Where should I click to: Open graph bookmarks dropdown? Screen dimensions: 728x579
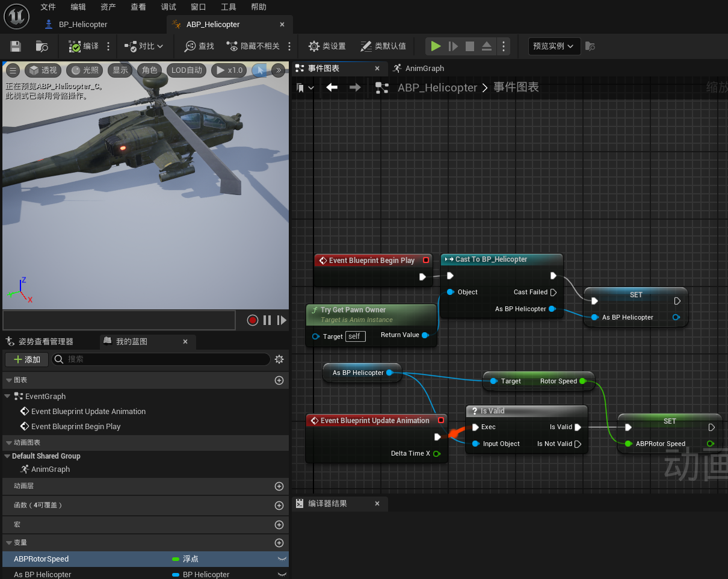tap(306, 88)
